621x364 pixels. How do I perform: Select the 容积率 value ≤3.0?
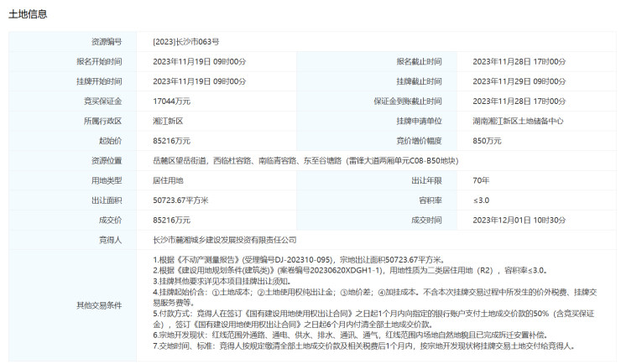[481, 200]
